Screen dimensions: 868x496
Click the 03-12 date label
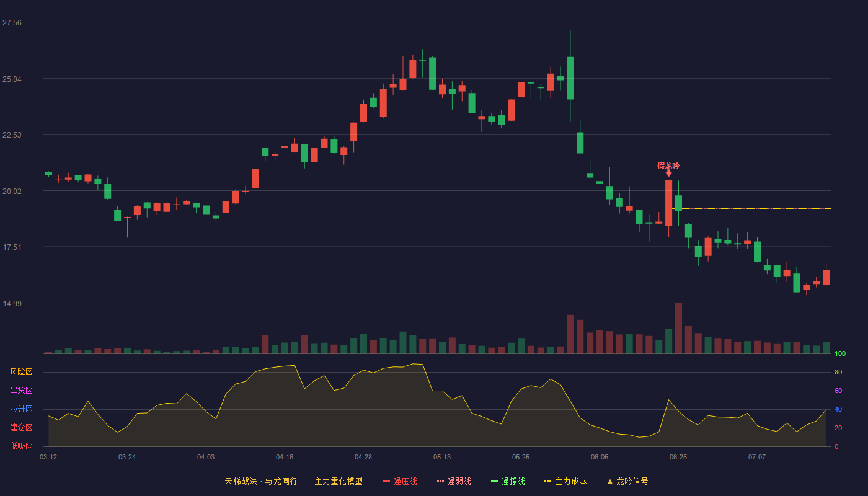48,457
